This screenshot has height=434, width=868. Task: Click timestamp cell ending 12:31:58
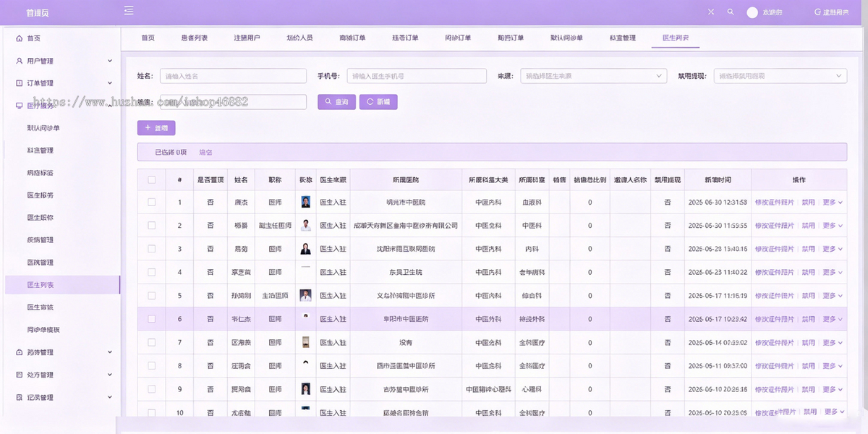tap(718, 203)
